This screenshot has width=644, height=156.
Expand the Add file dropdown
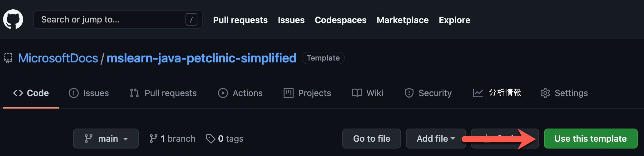[436, 139]
